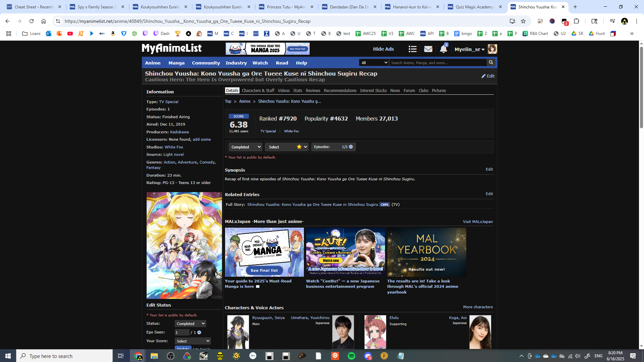Viewport: 644px width, 362px height.
Task: Click the browser address bar URL
Action: coord(187,21)
